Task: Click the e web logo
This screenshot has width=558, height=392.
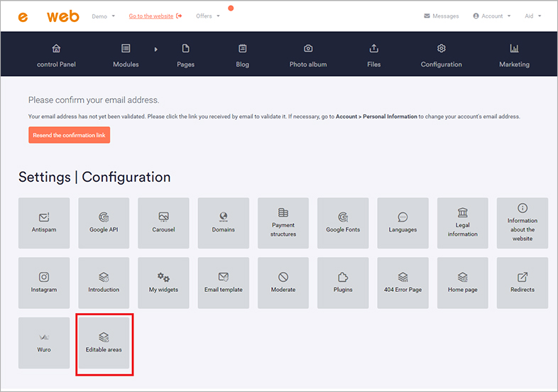Action: (49, 16)
